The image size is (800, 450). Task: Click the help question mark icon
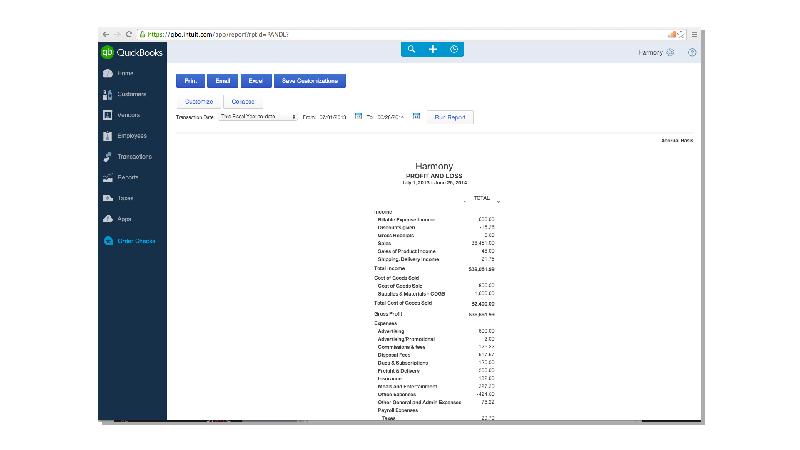pos(692,52)
